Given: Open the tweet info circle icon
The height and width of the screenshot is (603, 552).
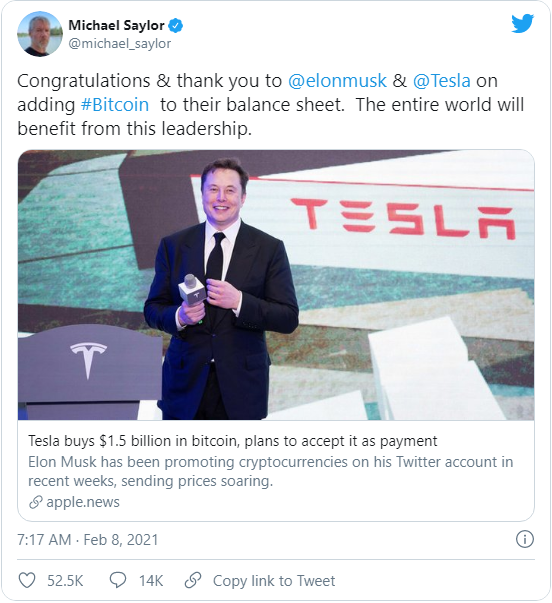Looking at the screenshot, I should (525, 539).
